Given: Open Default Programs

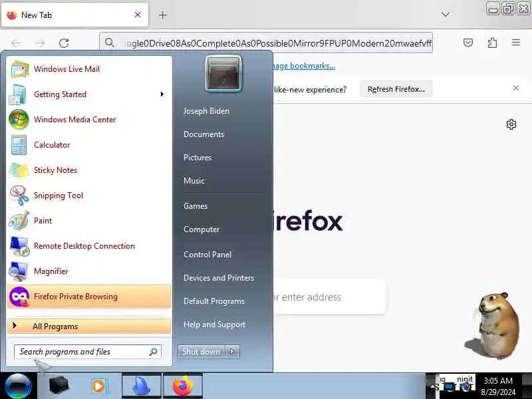Looking at the screenshot, I should point(214,301).
